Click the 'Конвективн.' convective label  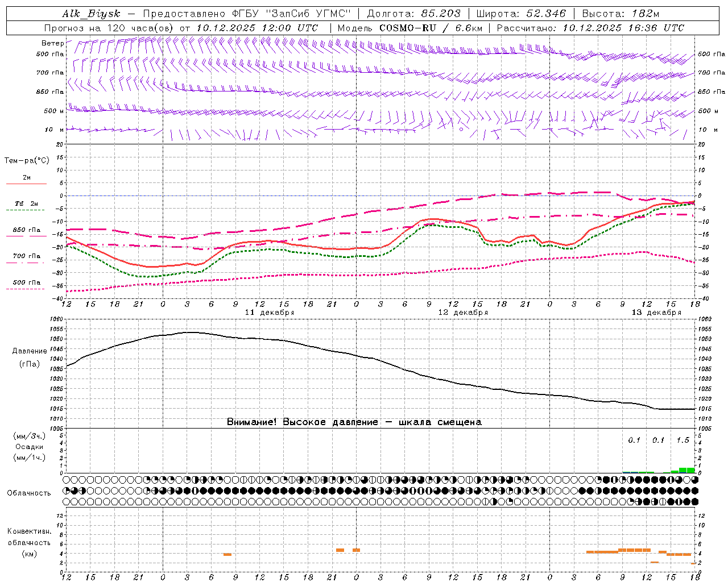click(x=30, y=531)
